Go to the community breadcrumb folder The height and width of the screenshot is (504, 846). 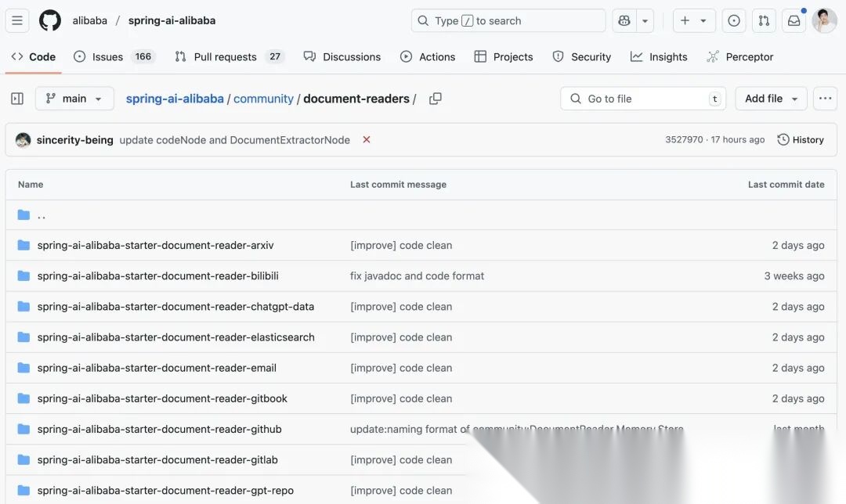(x=263, y=99)
